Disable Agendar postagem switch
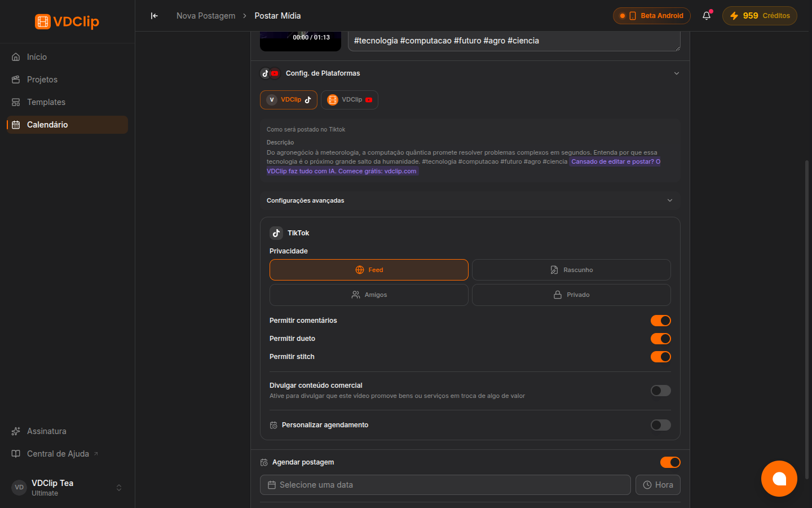 [x=670, y=462]
